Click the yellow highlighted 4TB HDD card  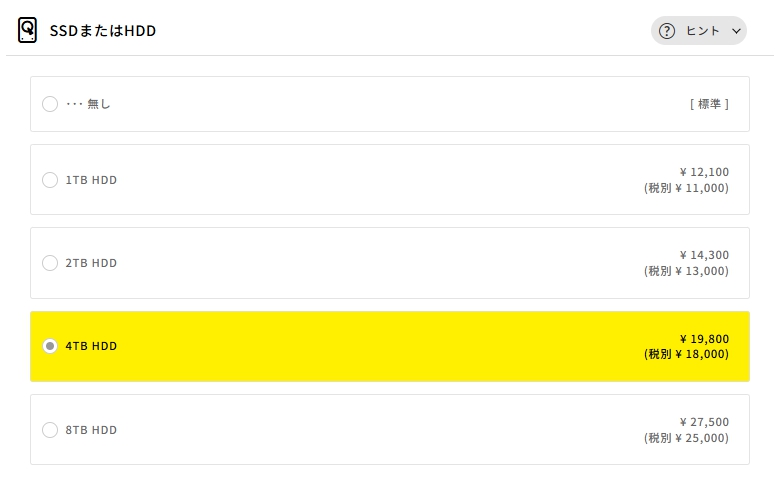390,346
